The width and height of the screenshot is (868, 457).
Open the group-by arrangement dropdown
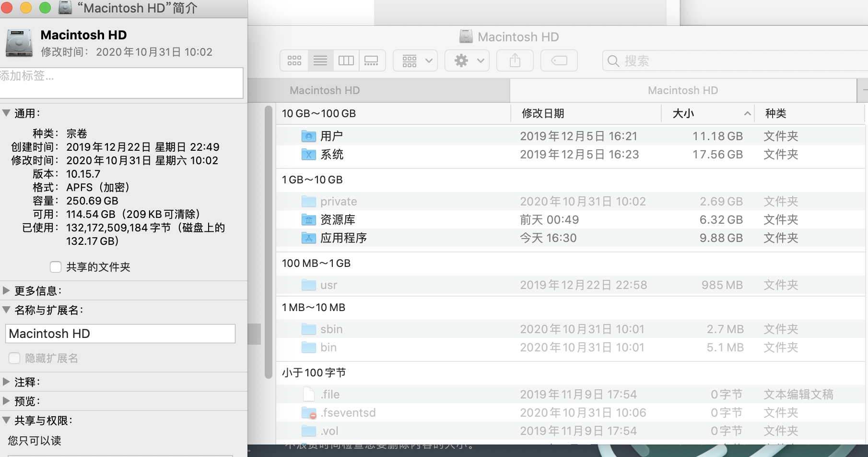[x=415, y=61]
